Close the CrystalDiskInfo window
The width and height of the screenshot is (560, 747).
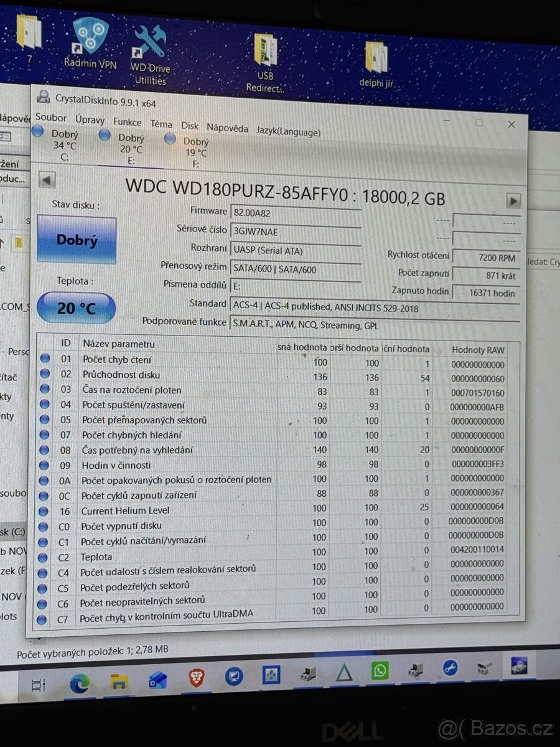point(511,125)
